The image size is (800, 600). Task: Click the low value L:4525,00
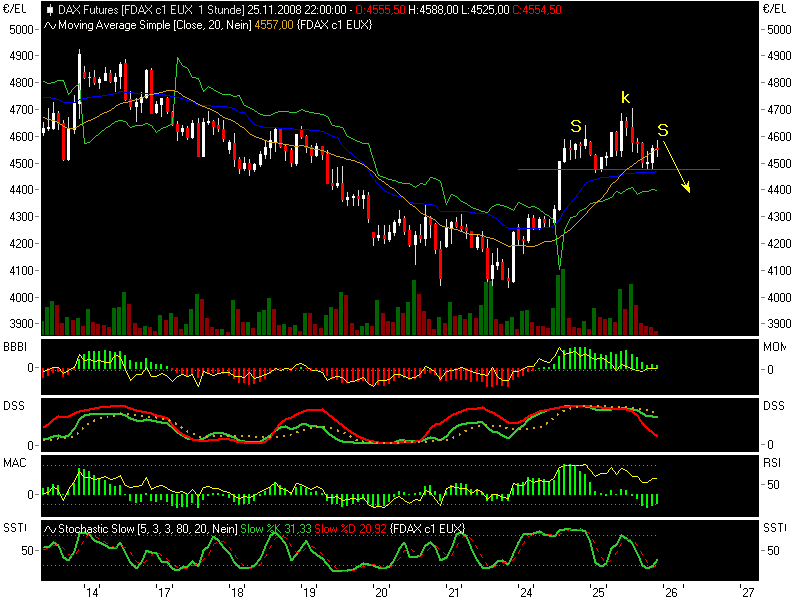point(485,10)
